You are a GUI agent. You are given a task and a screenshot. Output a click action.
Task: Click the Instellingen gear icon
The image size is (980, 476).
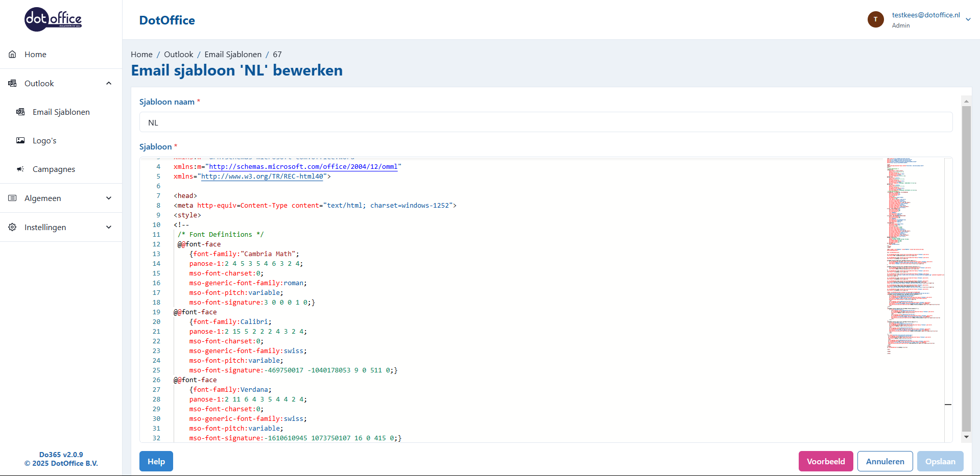(x=12, y=227)
